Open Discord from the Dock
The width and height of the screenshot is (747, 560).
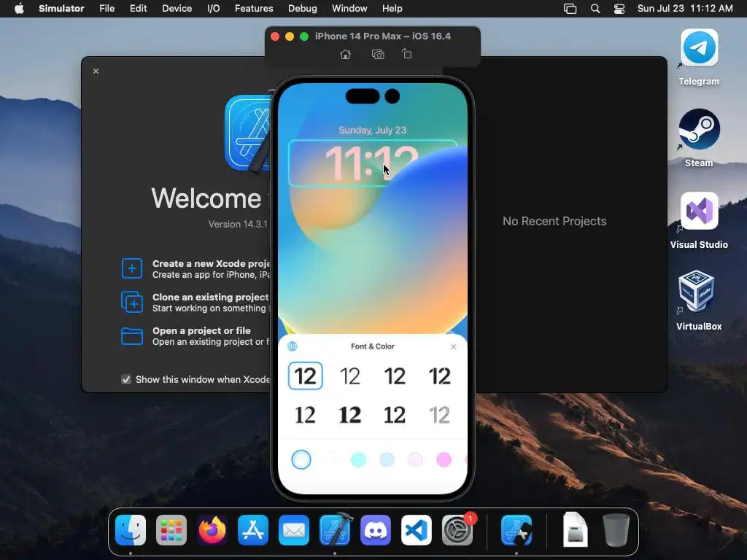point(376,530)
